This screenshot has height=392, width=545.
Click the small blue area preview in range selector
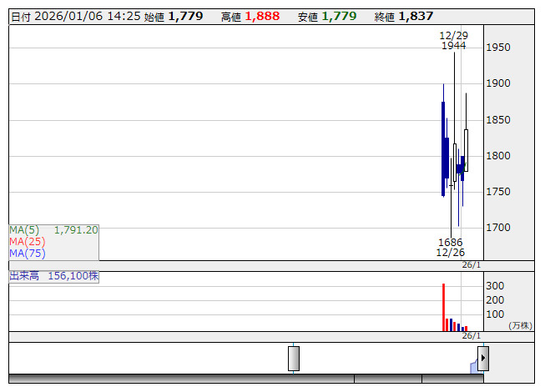pos(474,366)
